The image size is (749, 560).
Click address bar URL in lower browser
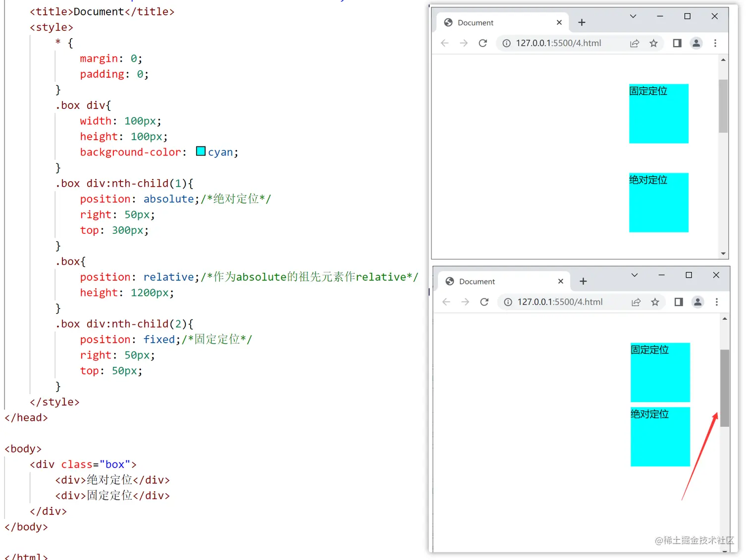click(560, 302)
